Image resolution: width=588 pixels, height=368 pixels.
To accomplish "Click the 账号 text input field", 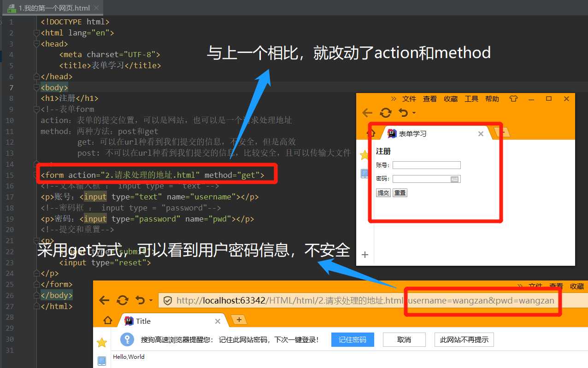I will (x=427, y=165).
